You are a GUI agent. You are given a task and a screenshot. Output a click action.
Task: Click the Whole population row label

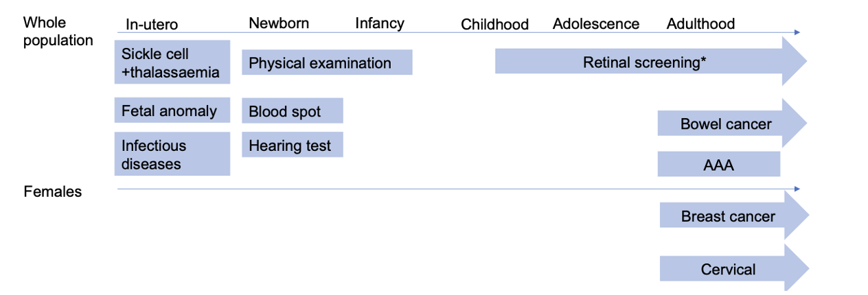tap(58, 32)
